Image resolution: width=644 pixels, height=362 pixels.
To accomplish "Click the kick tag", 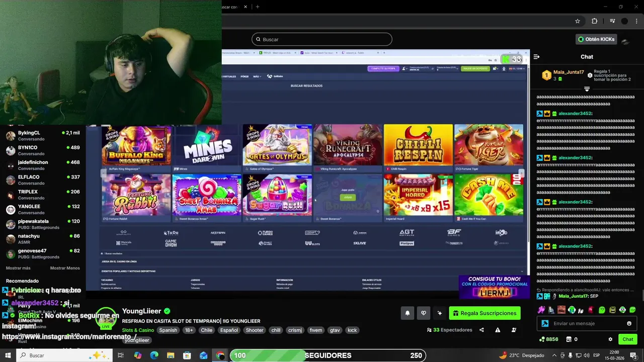I will 352,330.
